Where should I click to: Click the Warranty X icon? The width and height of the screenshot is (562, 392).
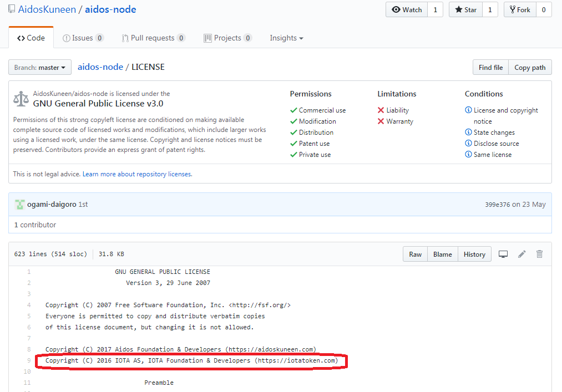click(381, 121)
